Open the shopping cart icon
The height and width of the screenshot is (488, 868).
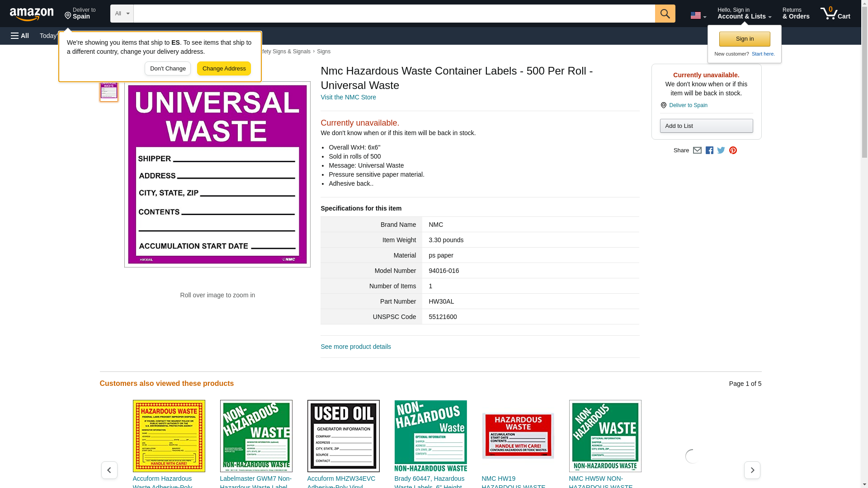(x=835, y=14)
